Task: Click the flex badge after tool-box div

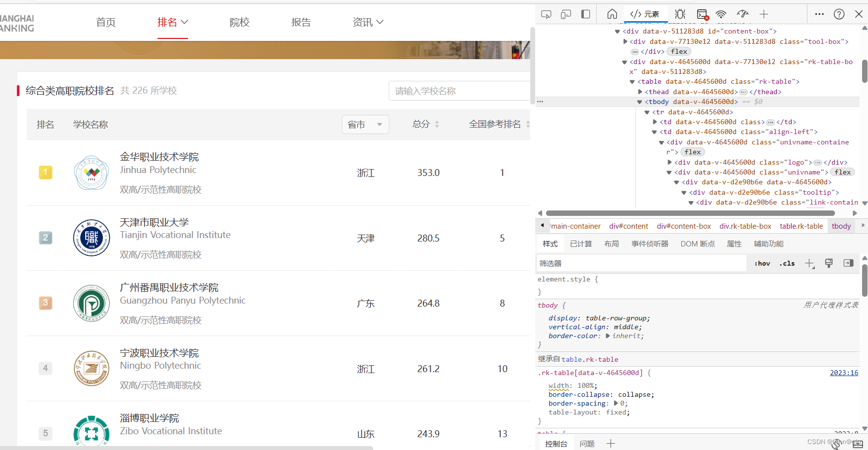Action: (679, 51)
